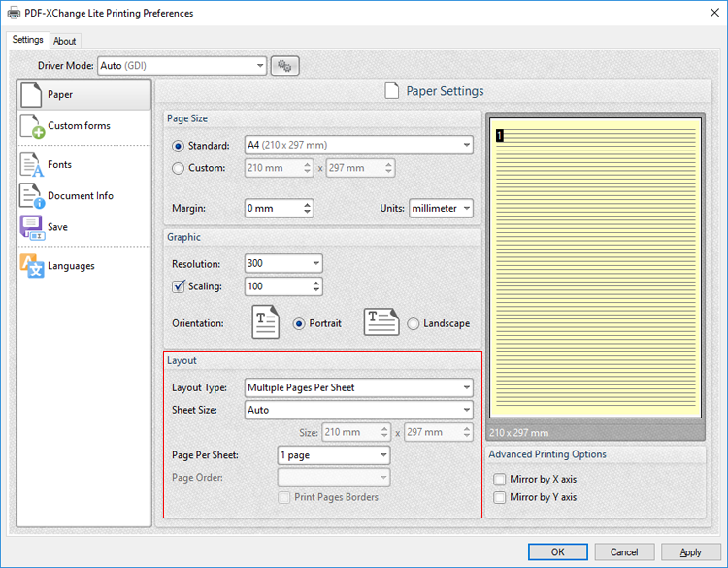Click sheet Size width 210 mm field

pos(356,432)
